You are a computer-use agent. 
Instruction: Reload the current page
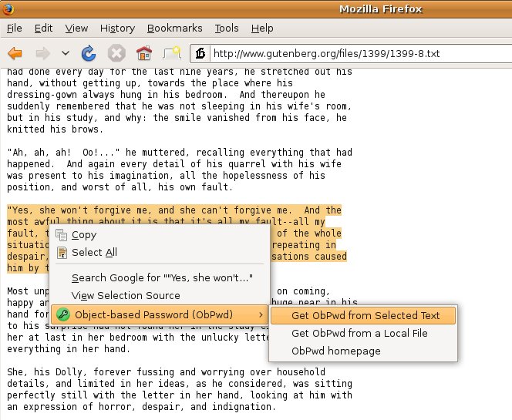click(89, 53)
